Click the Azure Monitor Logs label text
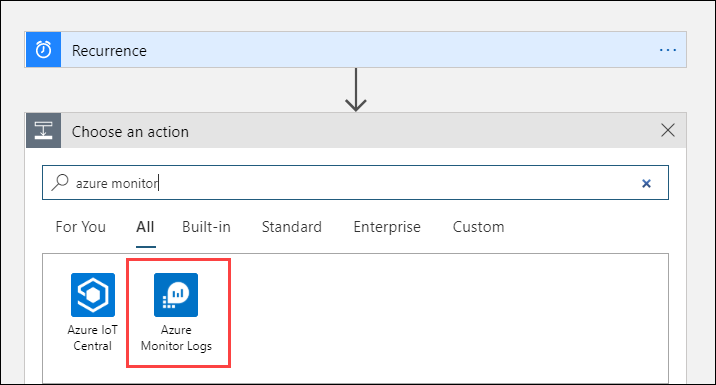This screenshot has width=716, height=385. 176,338
